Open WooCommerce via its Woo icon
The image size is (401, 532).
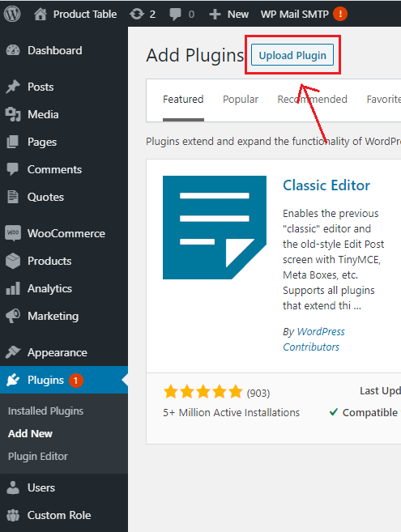(13, 233)
